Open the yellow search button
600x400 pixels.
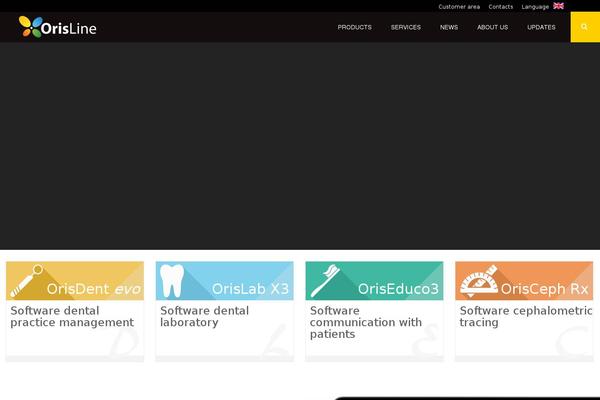tap(585, 27)
